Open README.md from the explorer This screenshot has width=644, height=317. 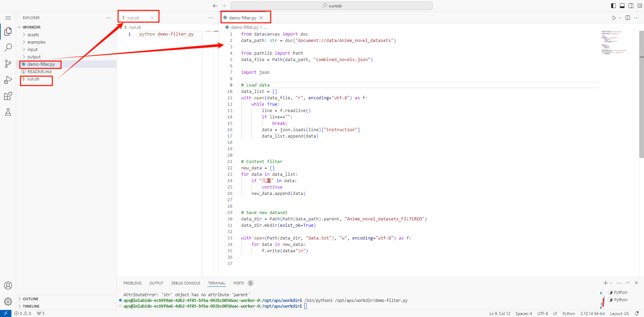click(39, 72)
